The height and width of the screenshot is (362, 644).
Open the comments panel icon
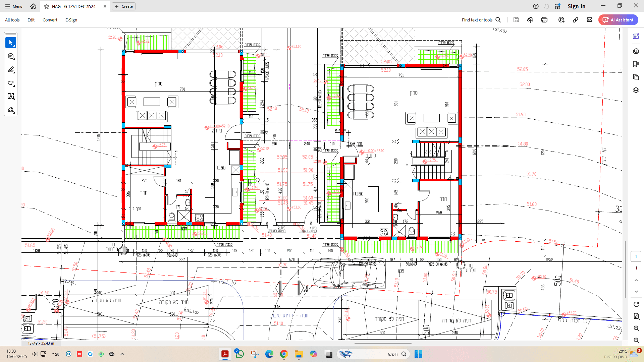point(636,51)
